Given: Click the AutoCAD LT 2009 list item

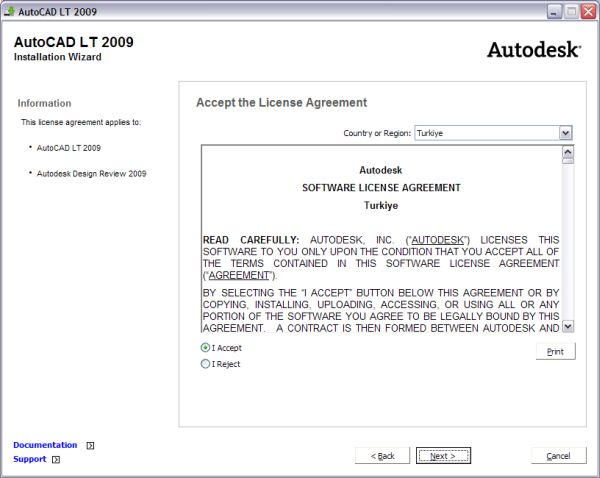Looking at the screenshot, I should point(68,148).
